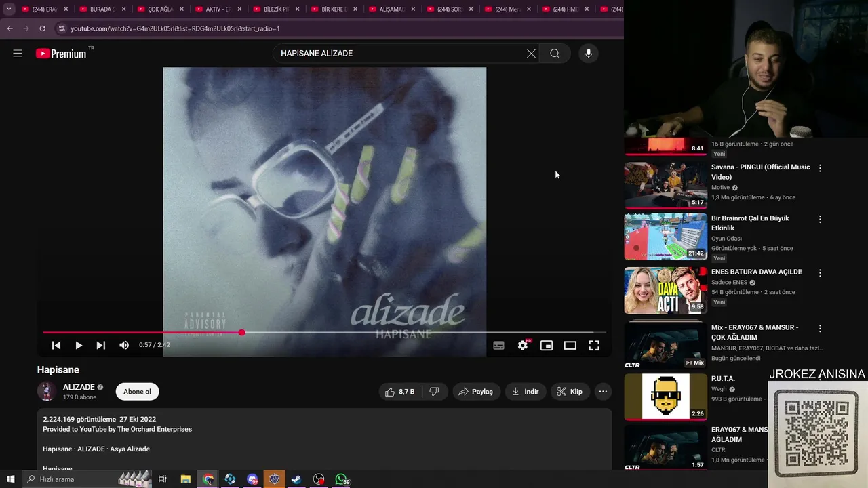Open the Bir Brainrot Çal video thumbnail
The width and height of the screenshot is (868, 488).
[665, 237]
